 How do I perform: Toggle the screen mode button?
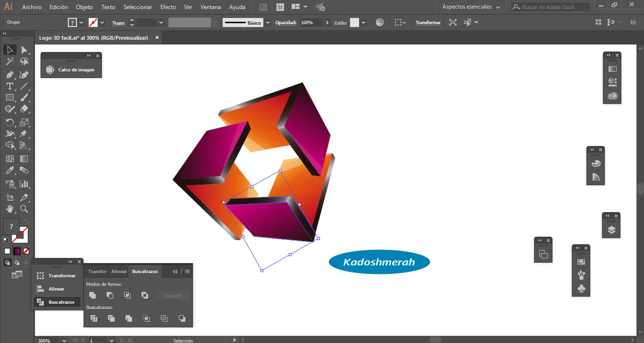click(x=17, y=275)
